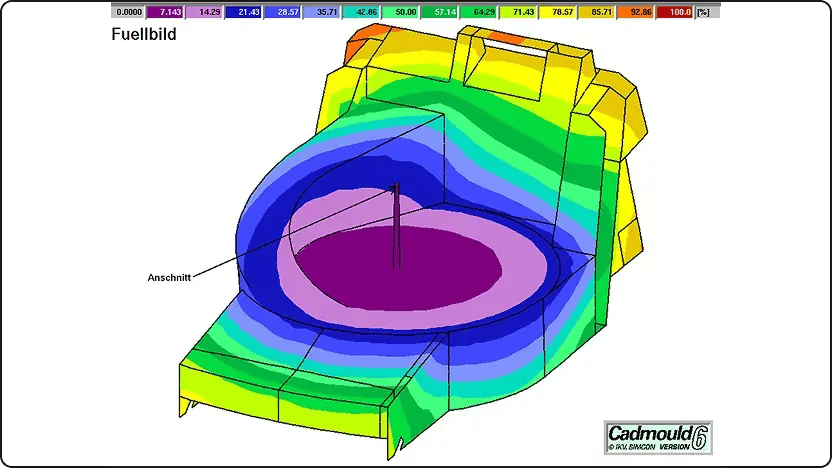Select the 21.43 dark blue swatch
The height and width of the screenshot is (468, 832).
244,12
